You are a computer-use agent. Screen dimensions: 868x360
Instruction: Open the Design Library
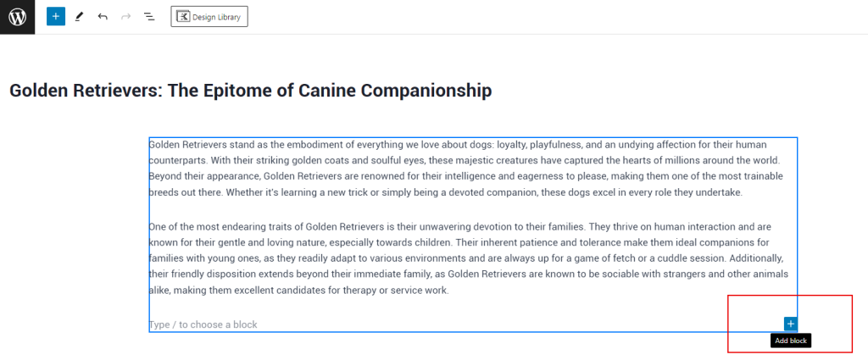[209, 17]
